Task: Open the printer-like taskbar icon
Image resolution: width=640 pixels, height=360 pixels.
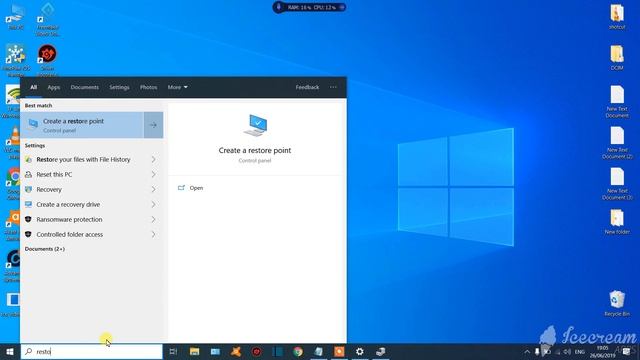Action: click(380, 351)
